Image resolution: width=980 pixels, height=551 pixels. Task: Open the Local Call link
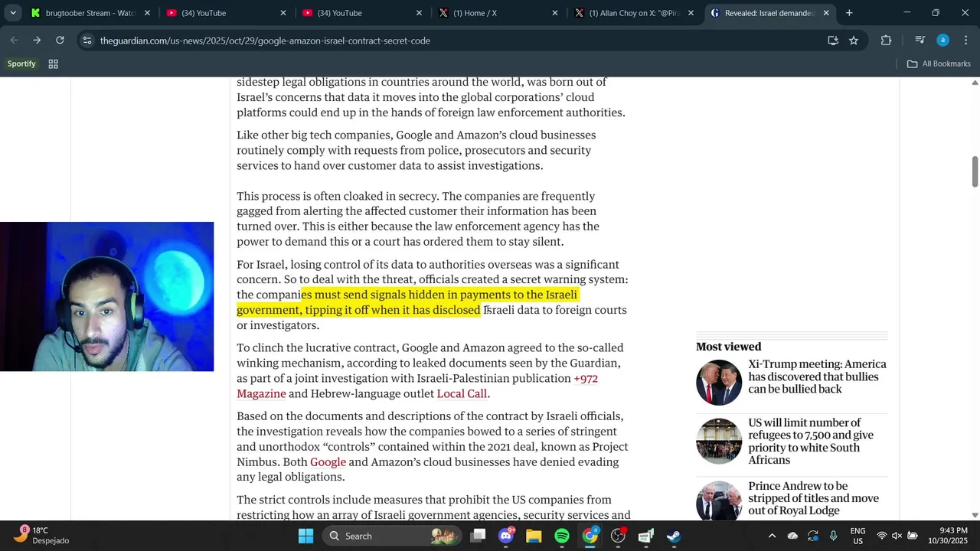(462, 393)
